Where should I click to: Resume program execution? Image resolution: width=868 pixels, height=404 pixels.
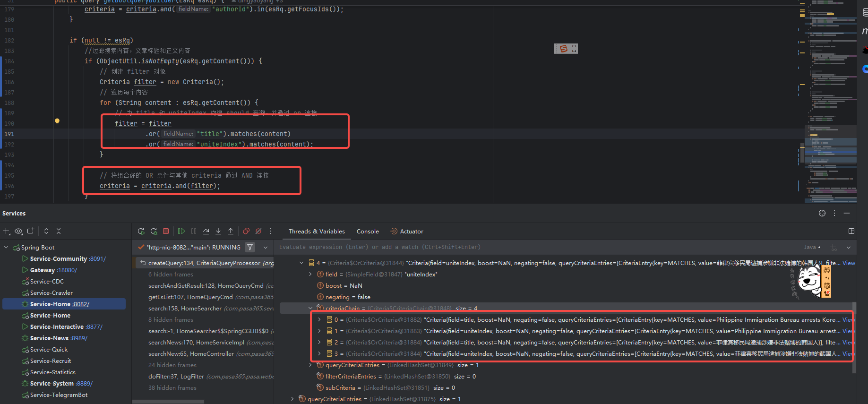click(x=181, y=231)
